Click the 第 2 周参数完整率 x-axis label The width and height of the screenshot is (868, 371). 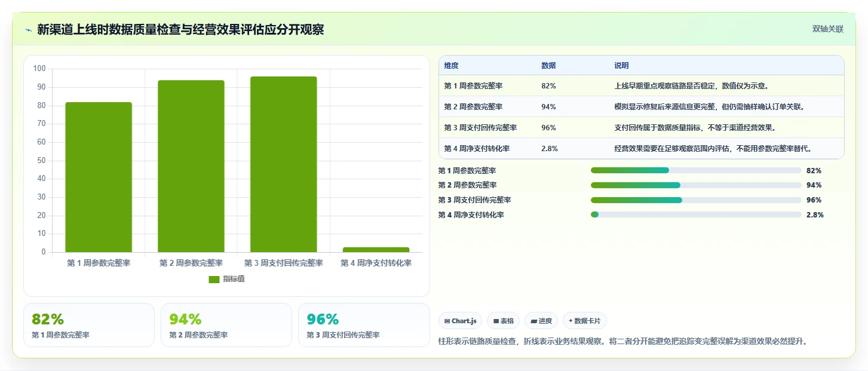pos(191,263)
